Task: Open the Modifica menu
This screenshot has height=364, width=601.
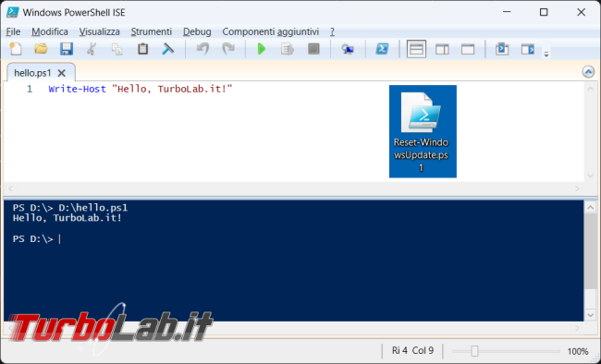Action: [x=50, y=31]
